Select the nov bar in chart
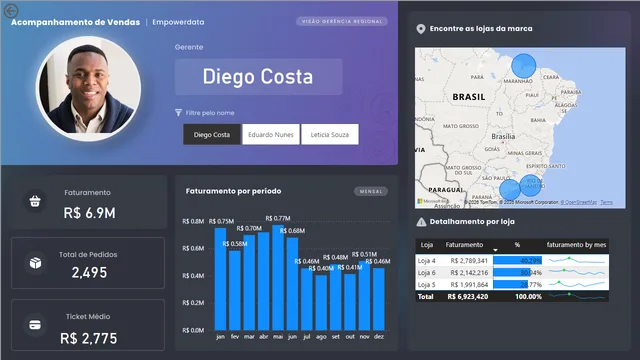Image resolution: width=640 pixels, height=360 pixels. click(364, 296)
